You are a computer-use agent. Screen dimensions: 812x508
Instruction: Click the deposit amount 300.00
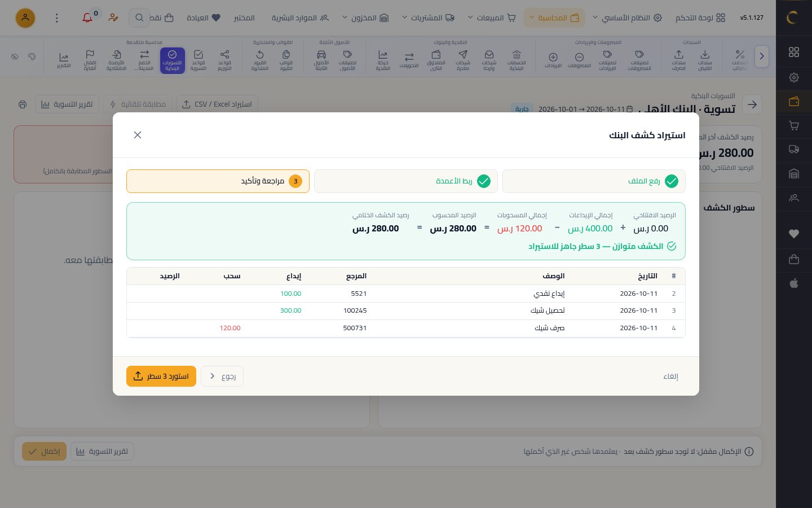coord(291,310)
